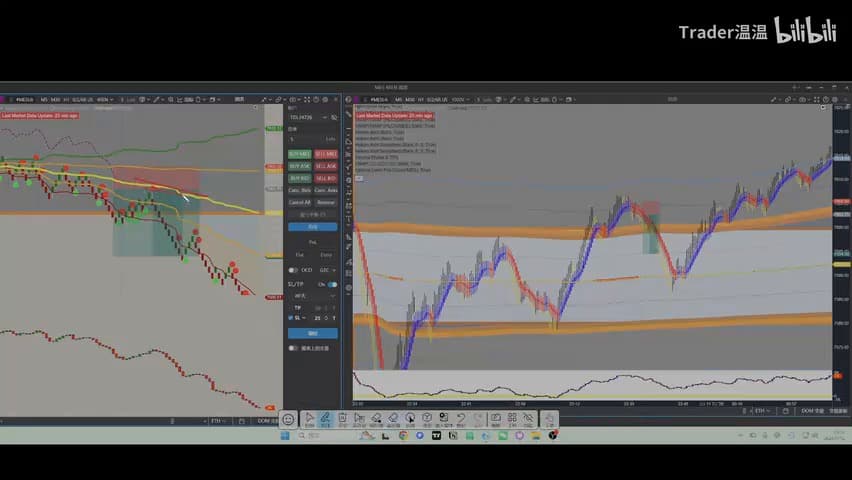Screen dimensions: 852x480
Task: Pick the selection cursor tool beside the trash icon
Action: (359, 419)
